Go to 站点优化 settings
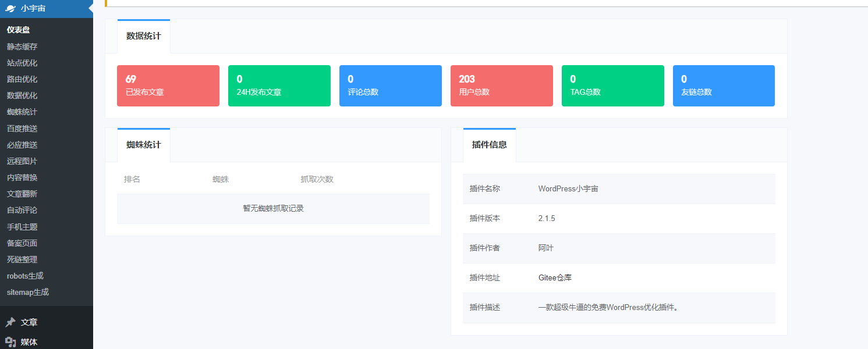Image resolution: width=868 pixels, height=349 pixels. point(22,63)
